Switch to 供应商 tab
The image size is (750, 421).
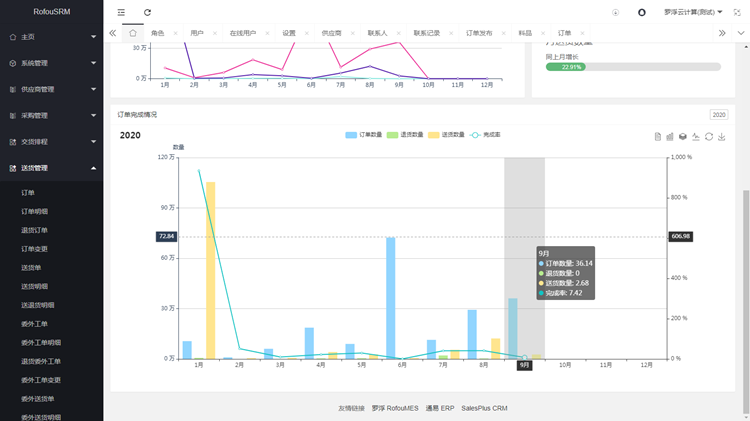[330, 33]
